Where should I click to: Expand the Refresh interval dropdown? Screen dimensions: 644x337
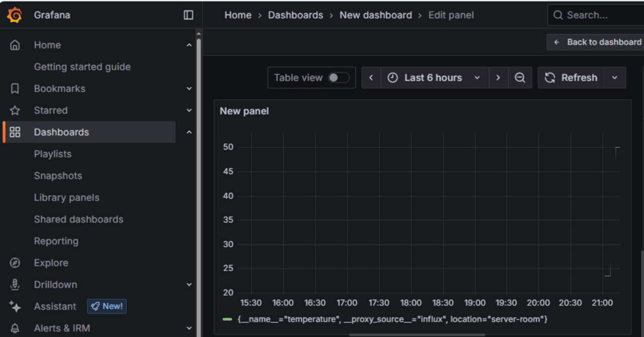(x=614, y=77)
